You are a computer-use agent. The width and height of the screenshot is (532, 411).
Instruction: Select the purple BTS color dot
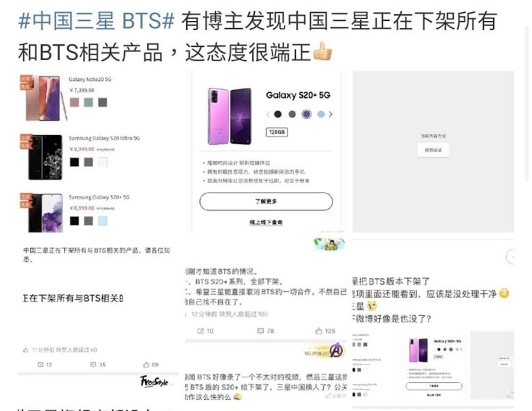point(306,114)
